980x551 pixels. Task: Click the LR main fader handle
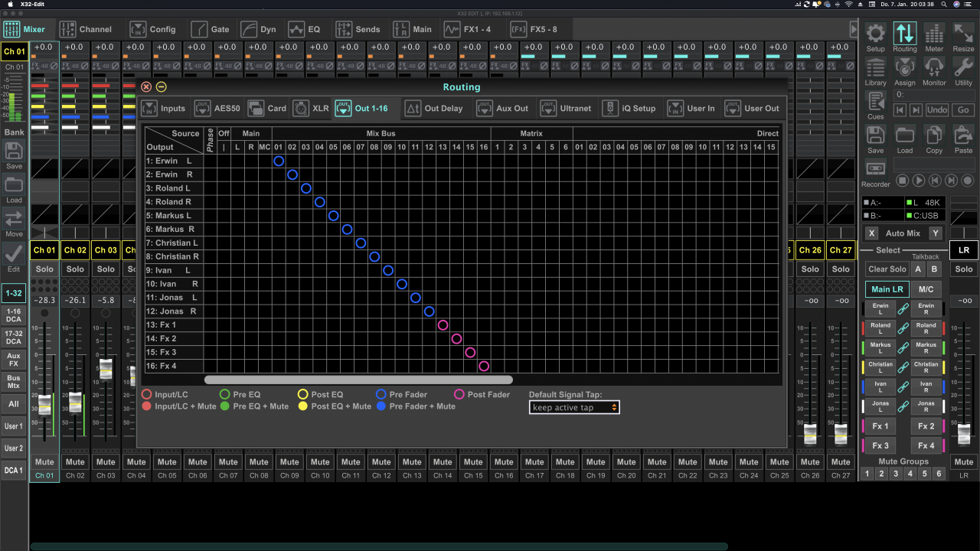pos(964,433)
